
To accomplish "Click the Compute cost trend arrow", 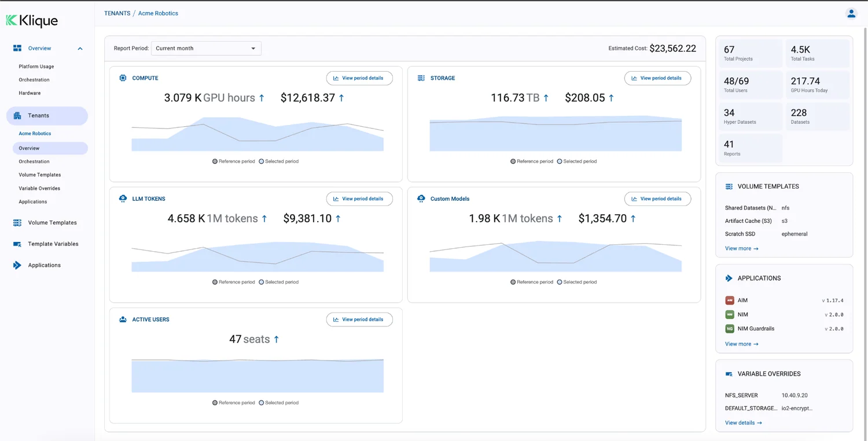I will click(341, 98).
